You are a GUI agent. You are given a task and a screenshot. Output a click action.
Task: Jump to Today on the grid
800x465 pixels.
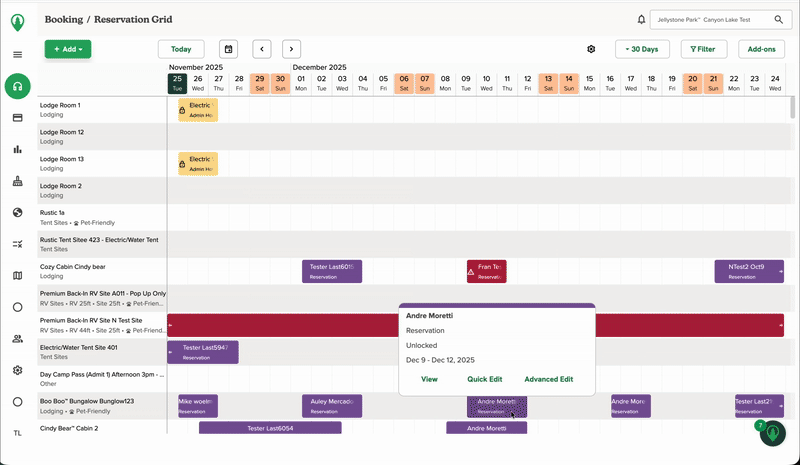pyautogui.click(x=181, y=49)
